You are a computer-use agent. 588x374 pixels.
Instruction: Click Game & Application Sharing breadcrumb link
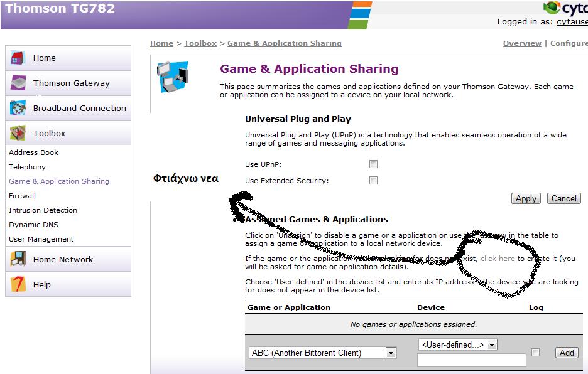pyautogui.click(x=285, y=43)
